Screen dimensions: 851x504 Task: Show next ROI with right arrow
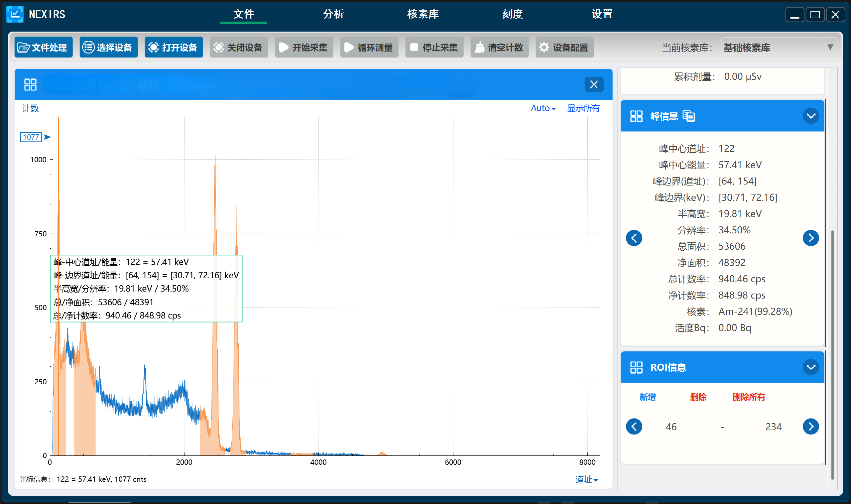[810, 427]
